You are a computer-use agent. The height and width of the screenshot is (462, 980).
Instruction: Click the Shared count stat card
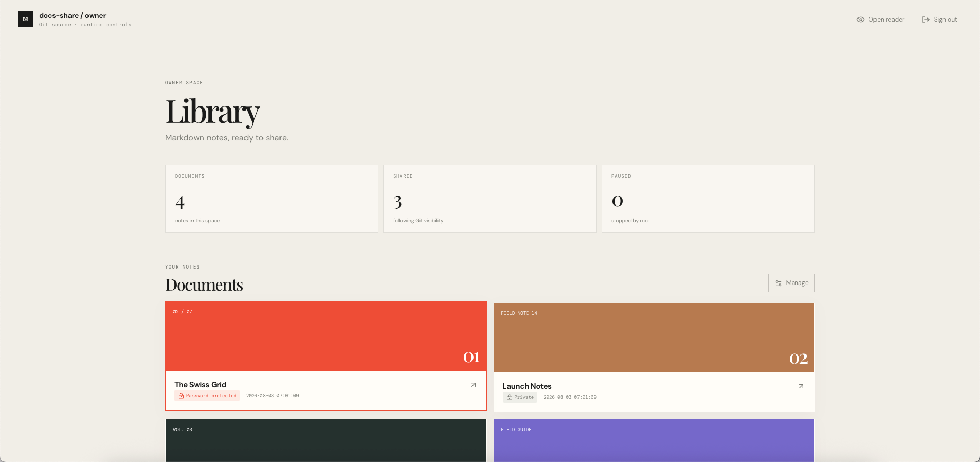[x=490, y=199]
